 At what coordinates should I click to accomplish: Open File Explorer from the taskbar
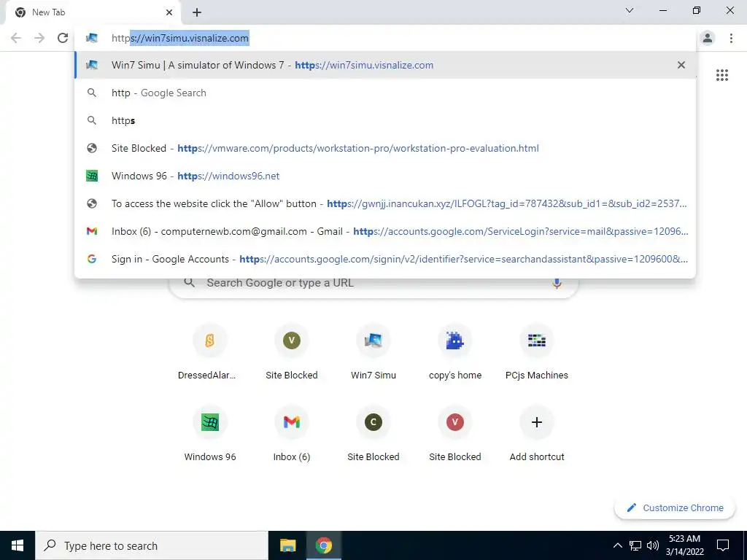click(287, 545)
